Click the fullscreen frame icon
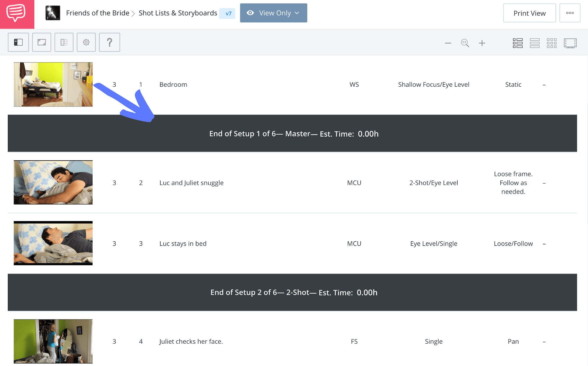The image size is (588, 366). point(42,42)
